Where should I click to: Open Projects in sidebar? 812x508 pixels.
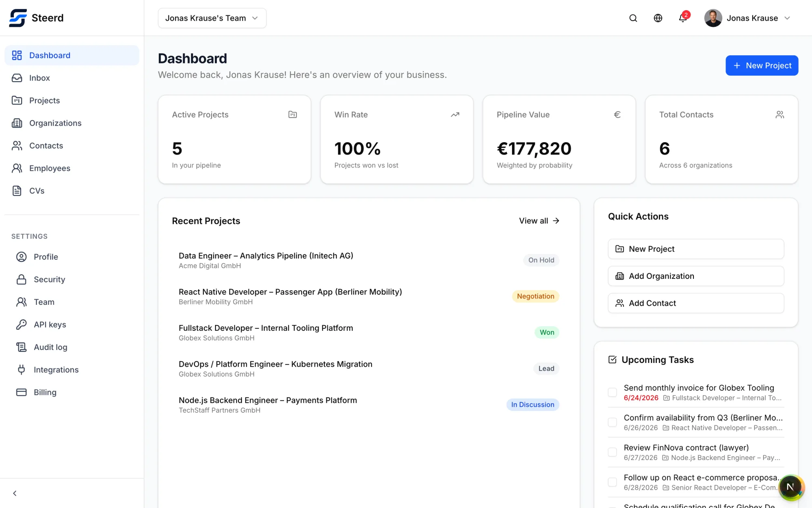[x=72, y=100]
